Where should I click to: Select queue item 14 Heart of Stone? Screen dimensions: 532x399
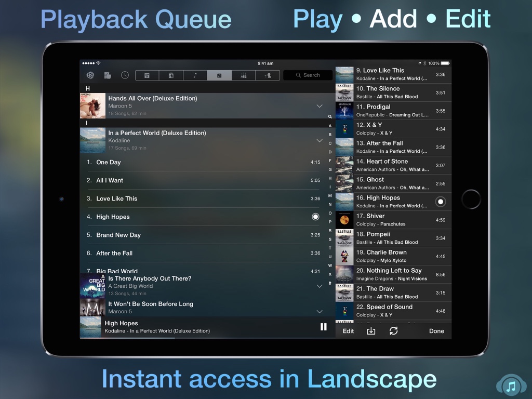tap(394, 165)
